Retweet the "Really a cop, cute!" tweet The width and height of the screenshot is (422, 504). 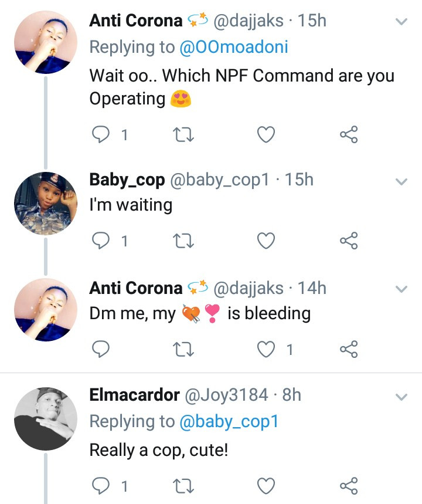click(184, 486)
